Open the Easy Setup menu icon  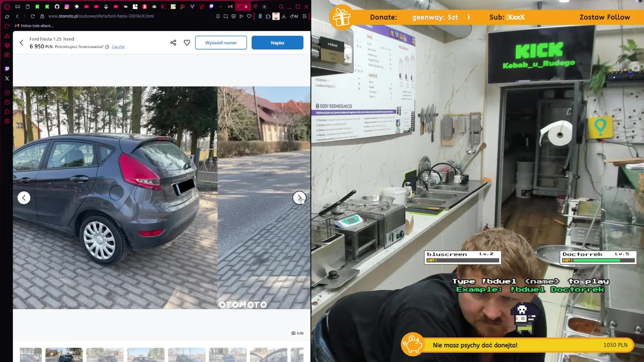304,16
